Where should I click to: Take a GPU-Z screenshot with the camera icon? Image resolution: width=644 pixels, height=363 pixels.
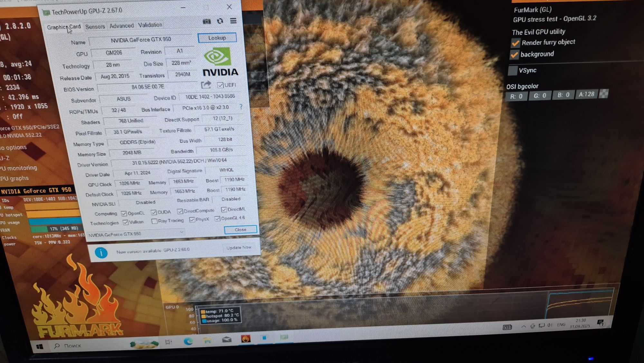pos(207,21)
